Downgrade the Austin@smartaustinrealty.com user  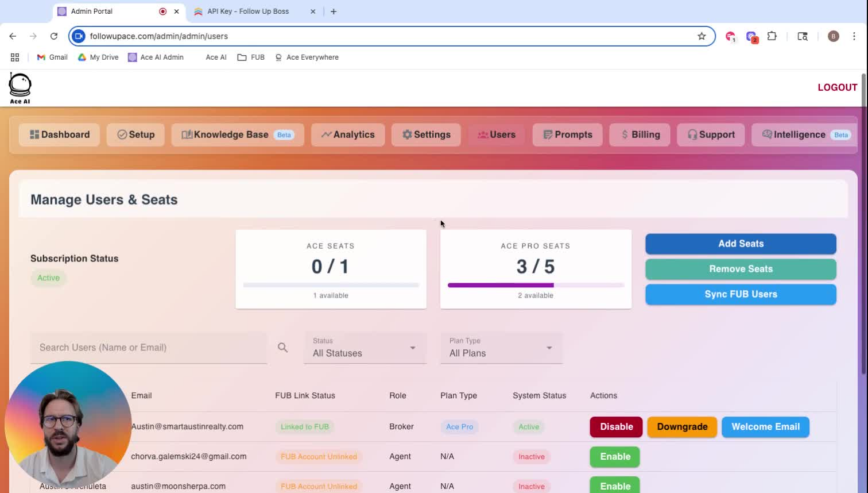point(682,427)
